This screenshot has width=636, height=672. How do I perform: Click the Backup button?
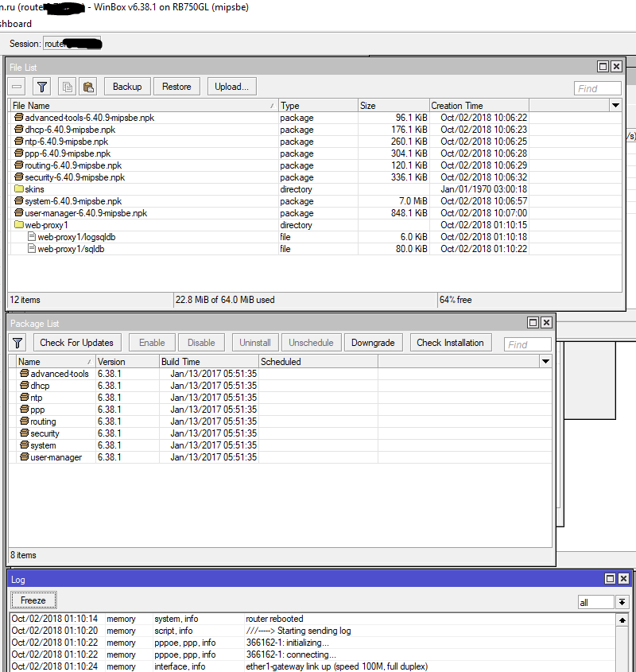pyautogui.click(x=127, y=87)
